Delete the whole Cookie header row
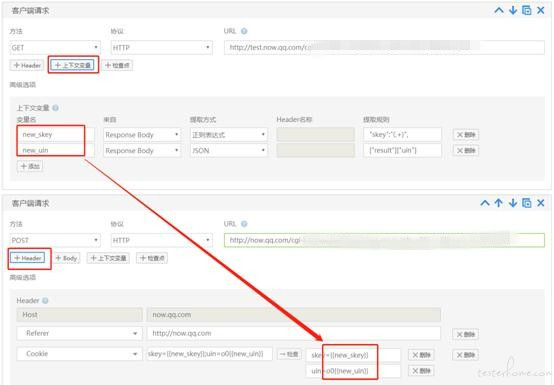The height and width of the screenshot is (385, 554). [466, 355]
